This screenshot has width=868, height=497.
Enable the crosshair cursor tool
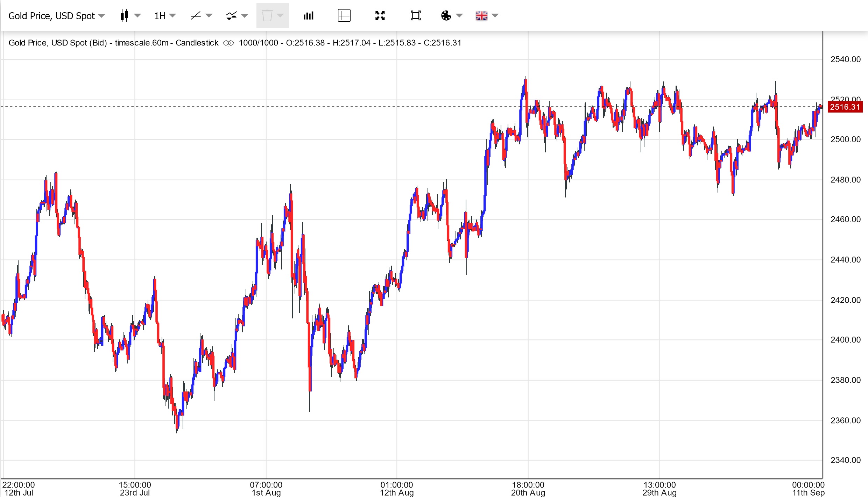344,16
